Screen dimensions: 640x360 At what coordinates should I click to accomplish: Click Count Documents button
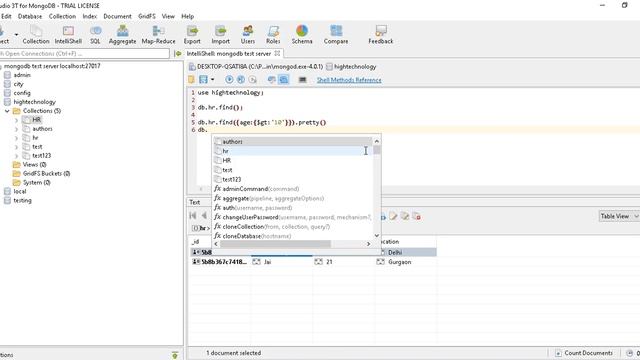(584, 353)
